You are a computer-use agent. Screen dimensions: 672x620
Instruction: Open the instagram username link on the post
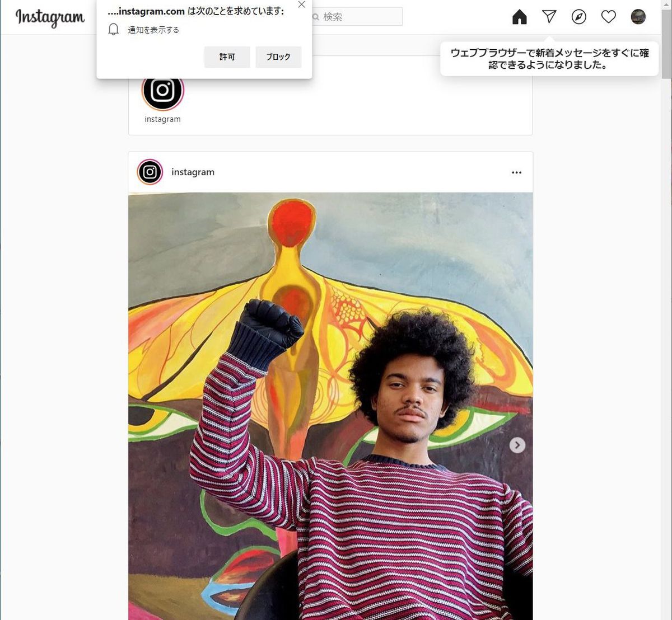193,172
